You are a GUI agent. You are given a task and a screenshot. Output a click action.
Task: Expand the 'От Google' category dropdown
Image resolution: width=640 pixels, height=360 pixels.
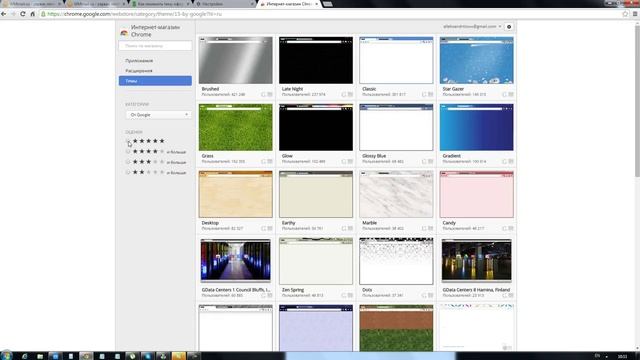tap(158, 115)
